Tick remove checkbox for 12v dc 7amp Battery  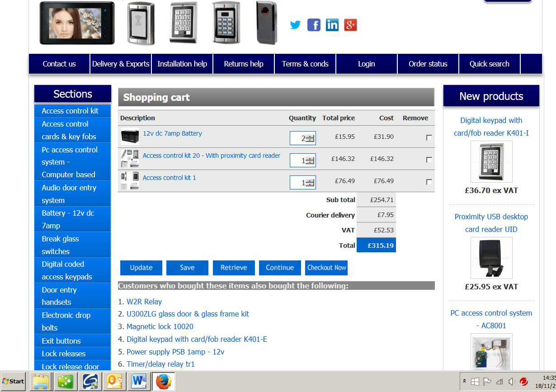click(429, 137)
